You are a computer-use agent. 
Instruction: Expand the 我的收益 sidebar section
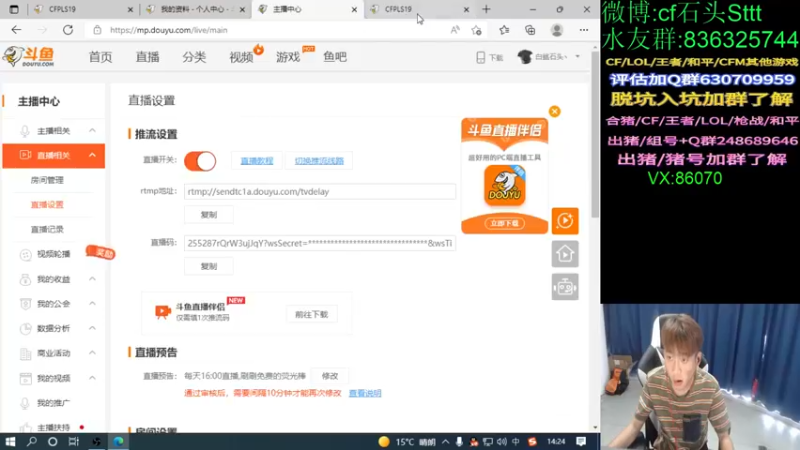92,279
